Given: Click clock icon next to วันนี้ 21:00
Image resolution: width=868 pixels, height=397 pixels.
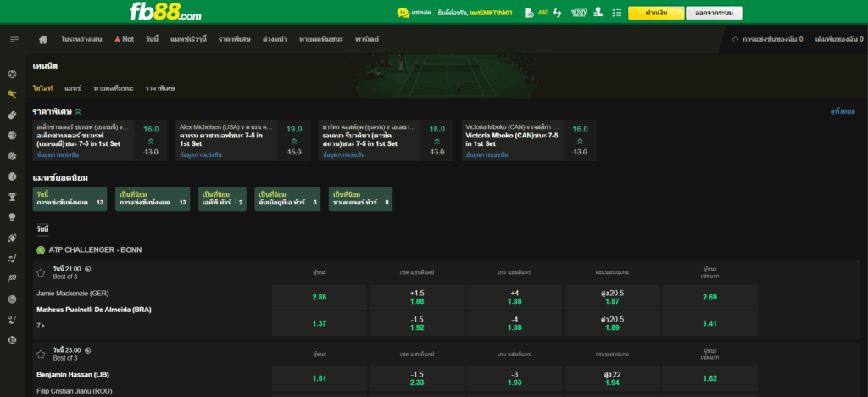Looking at the screenshot, I should (88, 269).
